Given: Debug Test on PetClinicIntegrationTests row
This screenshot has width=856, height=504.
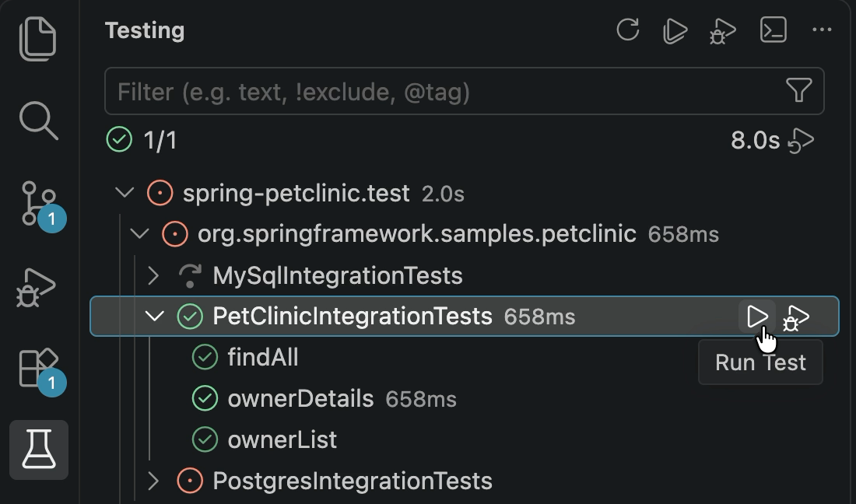Looking at the screenshot, I should click(x=796, y=317).
